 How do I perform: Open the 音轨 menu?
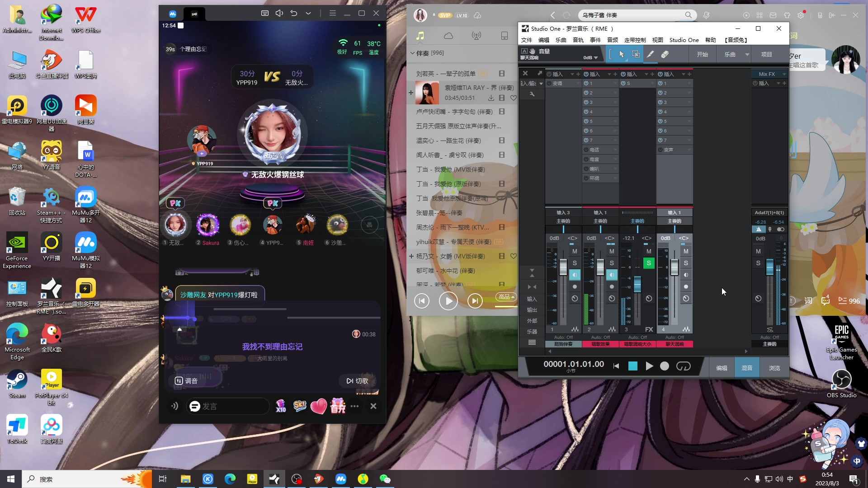[x=578, y=40]
